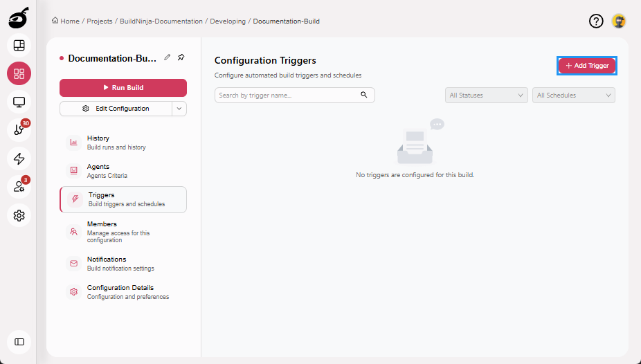Open the settings gear in sidebar
Screen dimensions: 641x364
click(x=19, y=215)
